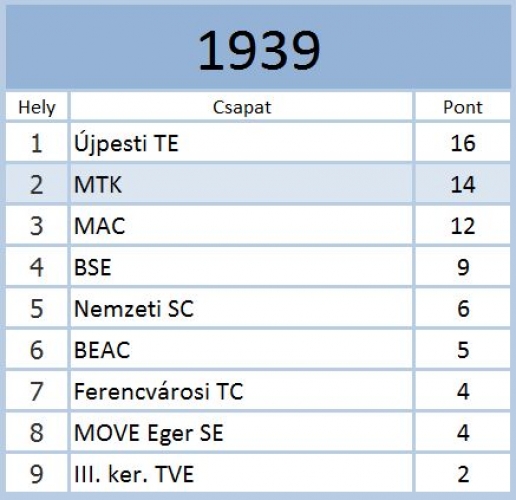
Task: Click the Ferencvárosi TC team name
Action: point(159,391)
